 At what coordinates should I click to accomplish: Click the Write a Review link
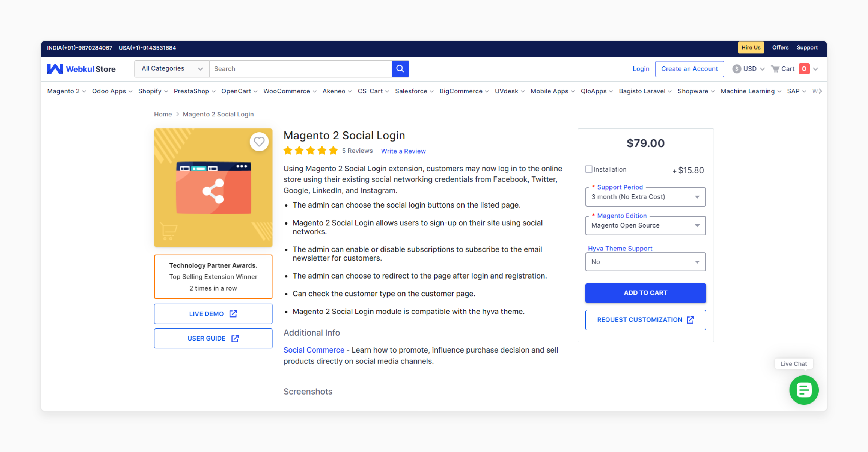403,151
